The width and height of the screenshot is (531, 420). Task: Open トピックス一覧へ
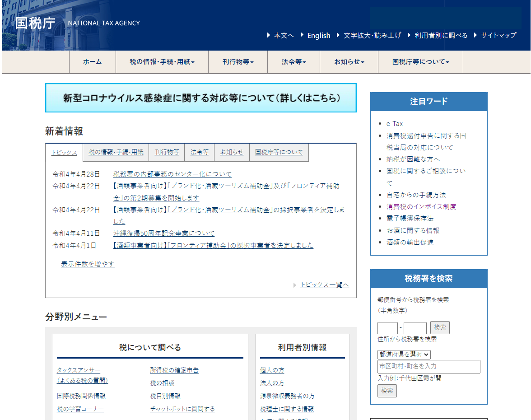[324, 285]
